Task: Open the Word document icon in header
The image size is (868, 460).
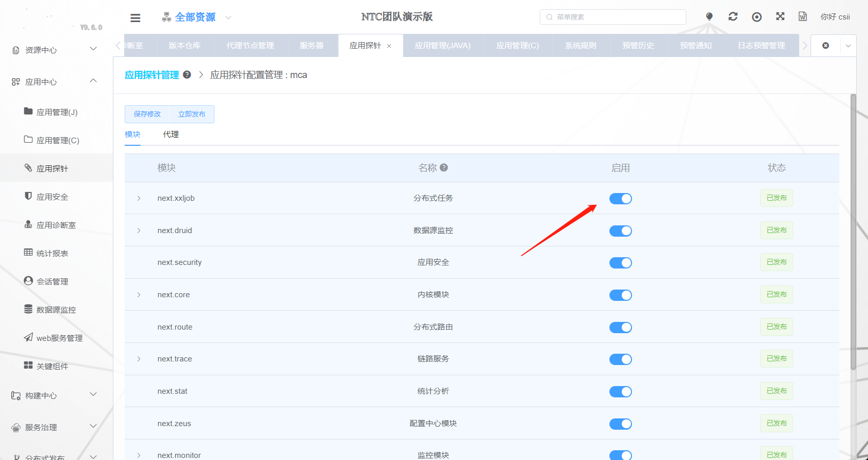Action: (x=803, y=17)
